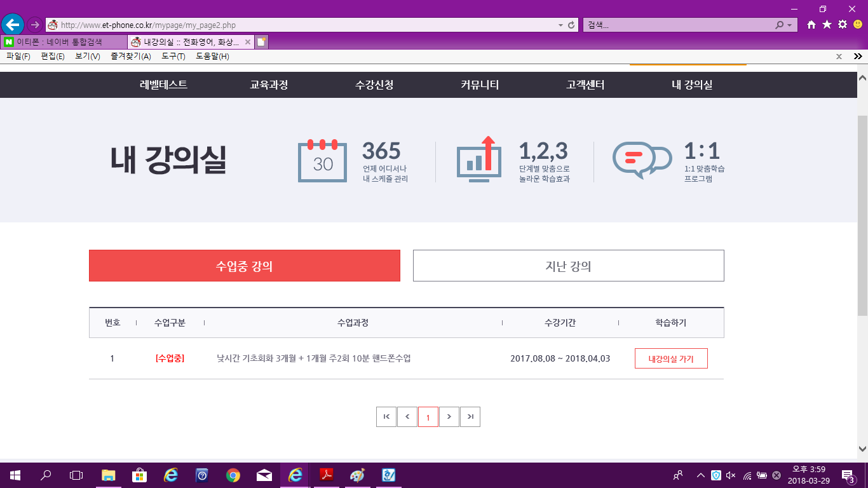Go to the next page arrow in pagination
This screenshot has height=488, width=868.
[449, 417]
